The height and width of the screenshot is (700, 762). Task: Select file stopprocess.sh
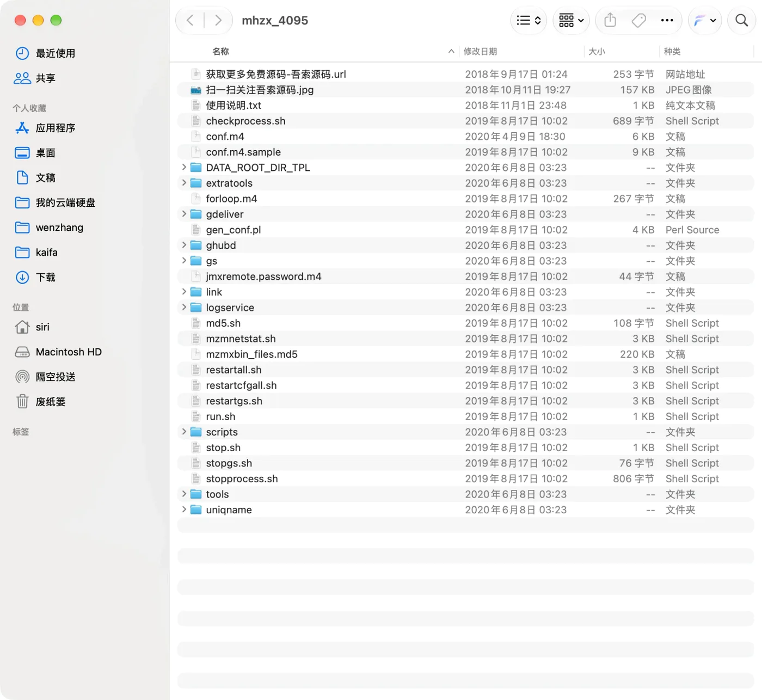[465, 479]
